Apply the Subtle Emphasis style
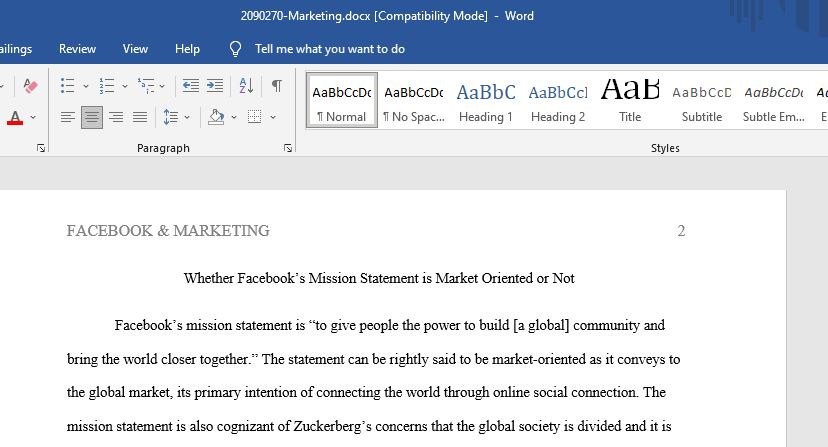The height and width of the screenshot is (447, 828). point(774,100)
